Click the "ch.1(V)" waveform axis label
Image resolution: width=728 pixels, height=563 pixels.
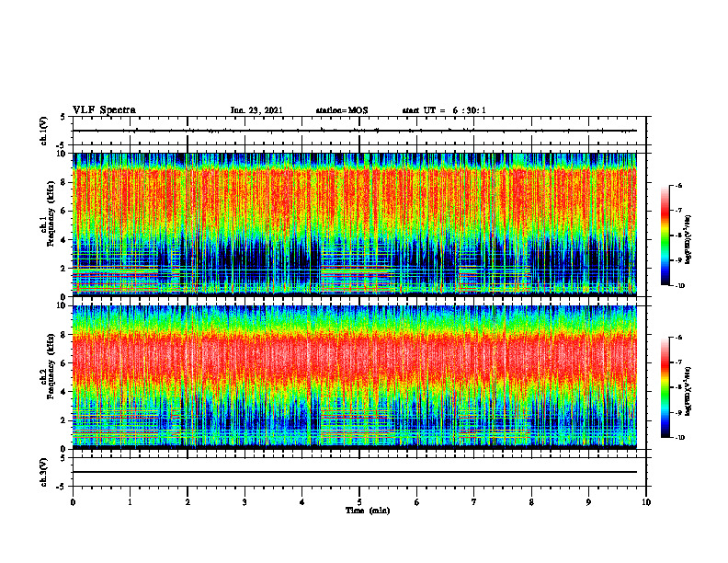pos(44,131)
